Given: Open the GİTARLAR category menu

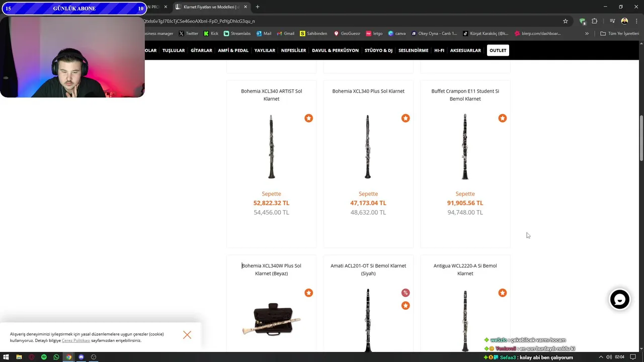Looking at the screenshot, I should coord(201,50).
